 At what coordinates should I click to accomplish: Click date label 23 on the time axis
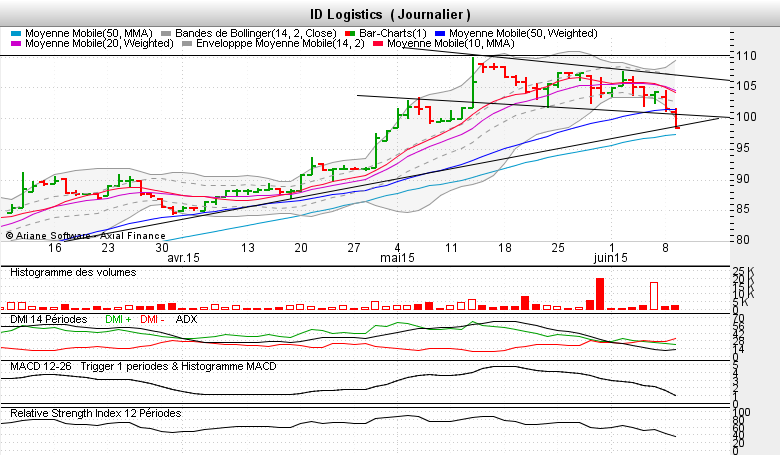108,248
